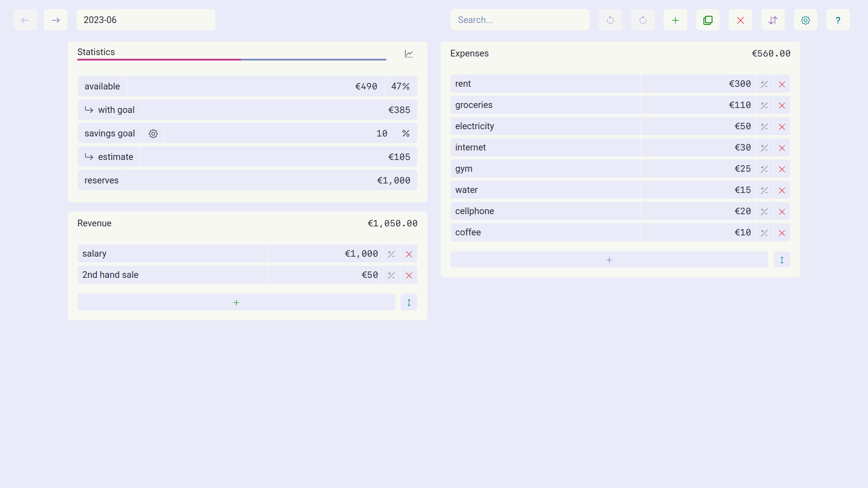Click the percent unit of savings goal
Viewport: 868px width, 488px height.
click(x=406, y=133)
